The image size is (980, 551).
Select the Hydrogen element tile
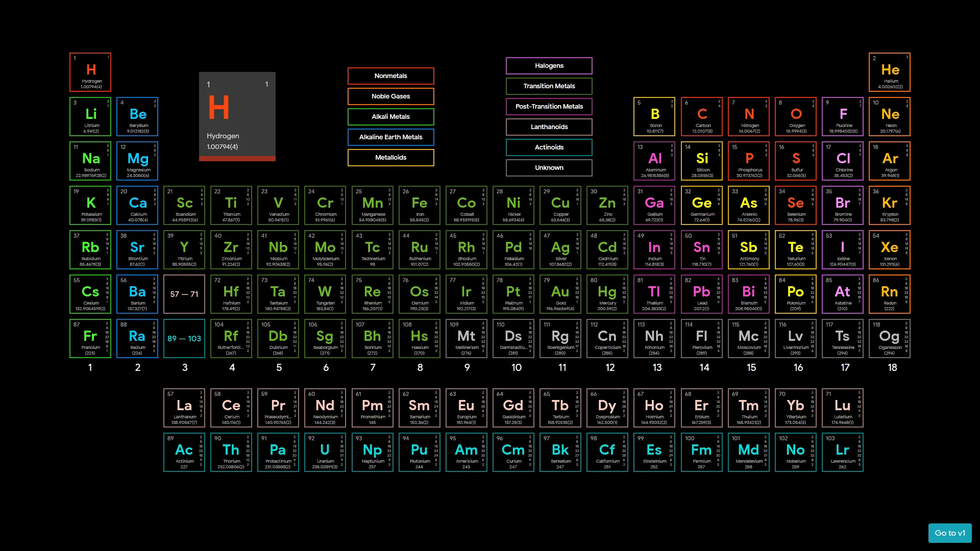[x=90, y=72]
